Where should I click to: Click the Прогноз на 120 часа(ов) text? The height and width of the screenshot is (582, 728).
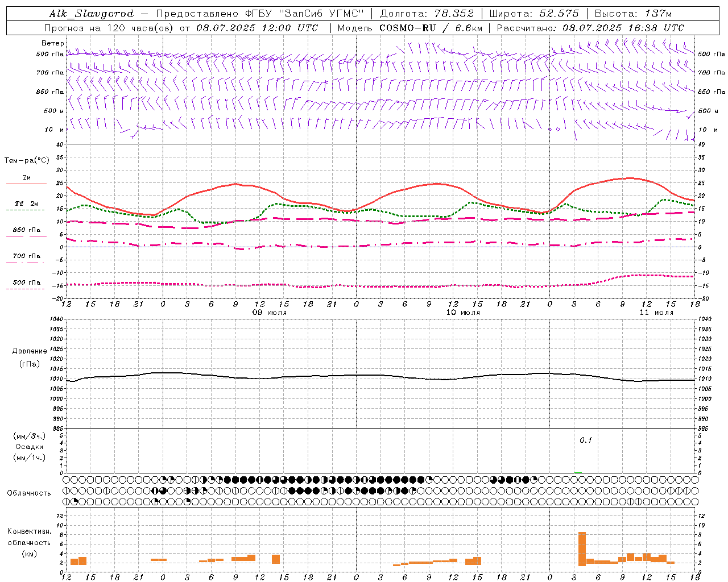click(110, 28)
